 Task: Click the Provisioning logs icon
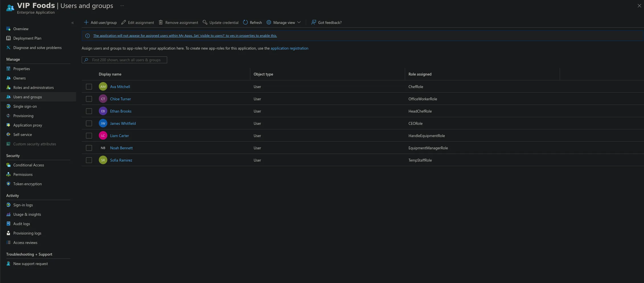[x=8, y=233]
